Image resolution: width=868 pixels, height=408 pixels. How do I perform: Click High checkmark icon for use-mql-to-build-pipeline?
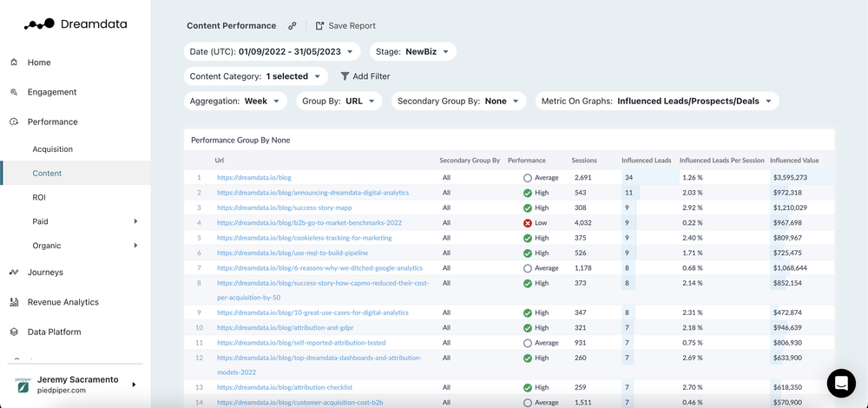click(528, 253)
